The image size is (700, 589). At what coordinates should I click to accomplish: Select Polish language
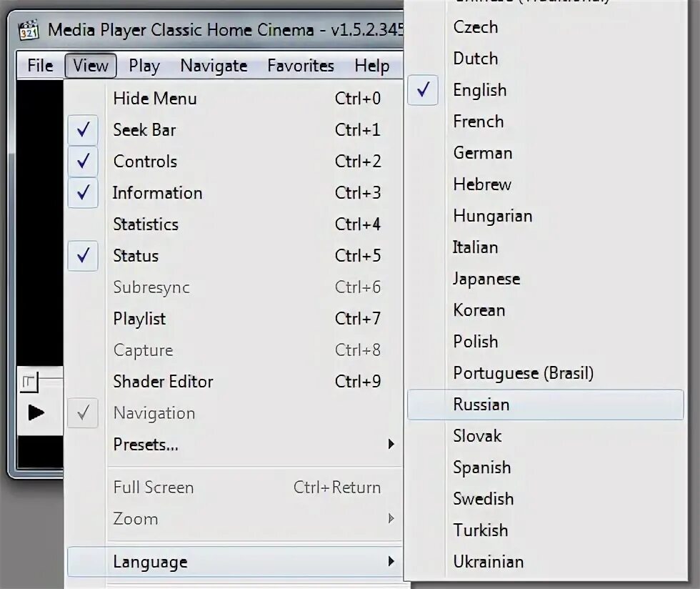(546, 342)
